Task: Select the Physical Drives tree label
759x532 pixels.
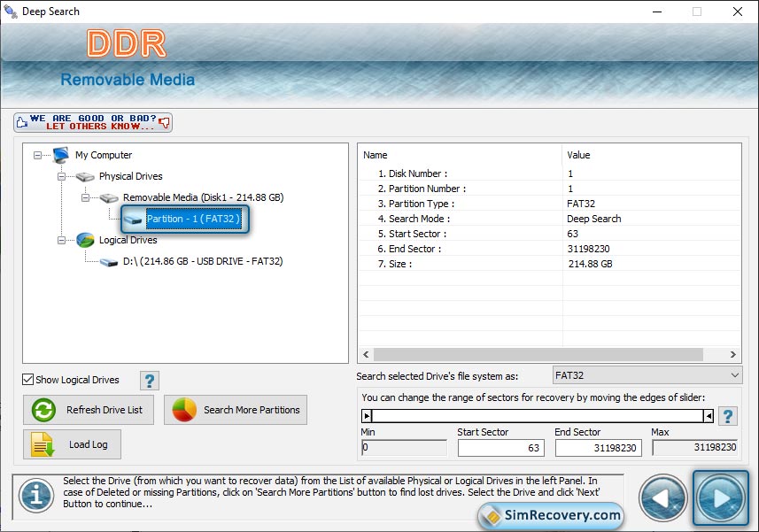Action: pos(131,176)
